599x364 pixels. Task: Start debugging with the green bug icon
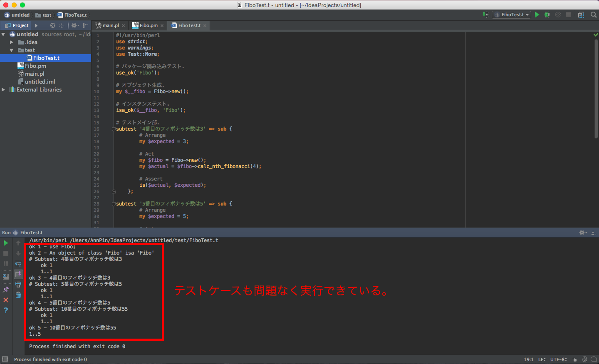(x=547, y=15)
